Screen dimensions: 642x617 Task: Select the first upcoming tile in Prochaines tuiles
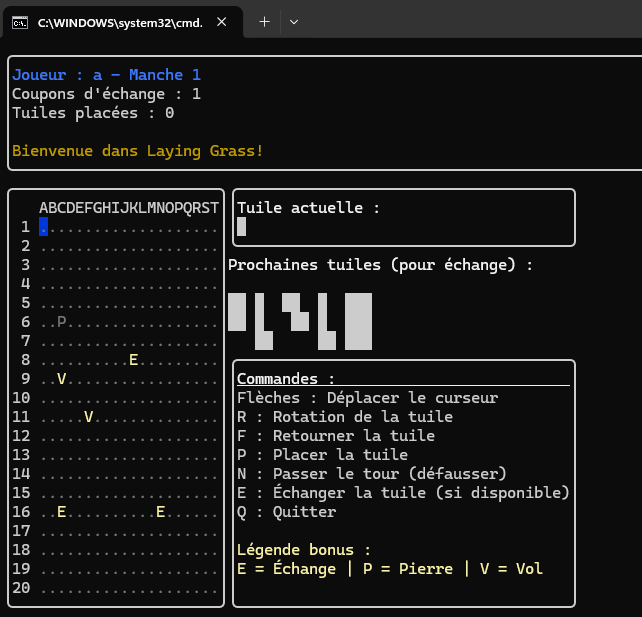click(237, 312)
